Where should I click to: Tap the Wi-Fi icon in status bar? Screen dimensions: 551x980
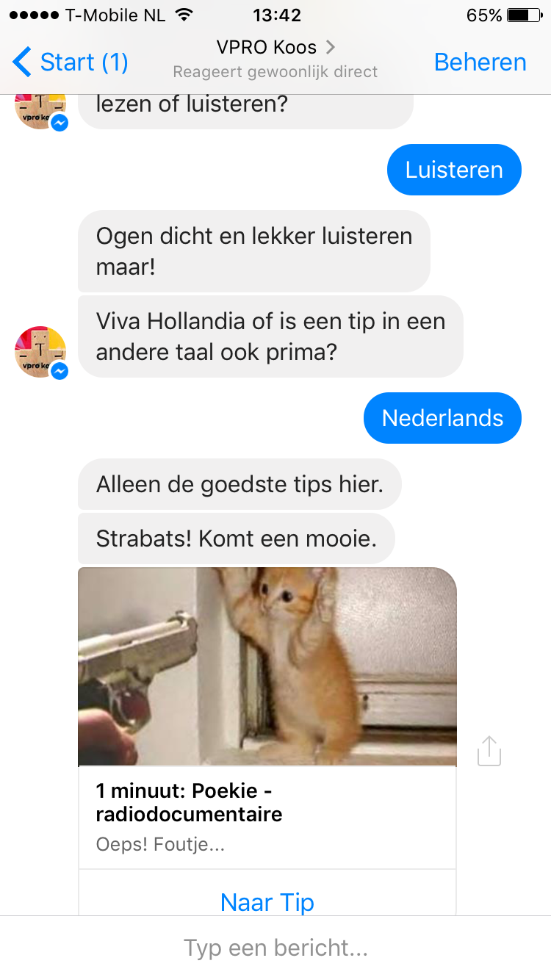(x=185, y=15)
